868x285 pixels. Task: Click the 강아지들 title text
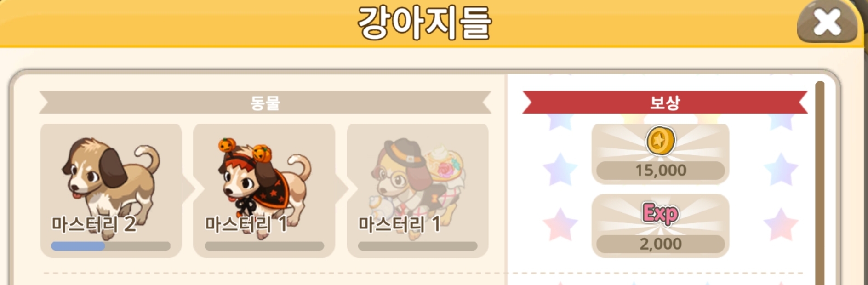pyautogui.click(x=424, y=23)
